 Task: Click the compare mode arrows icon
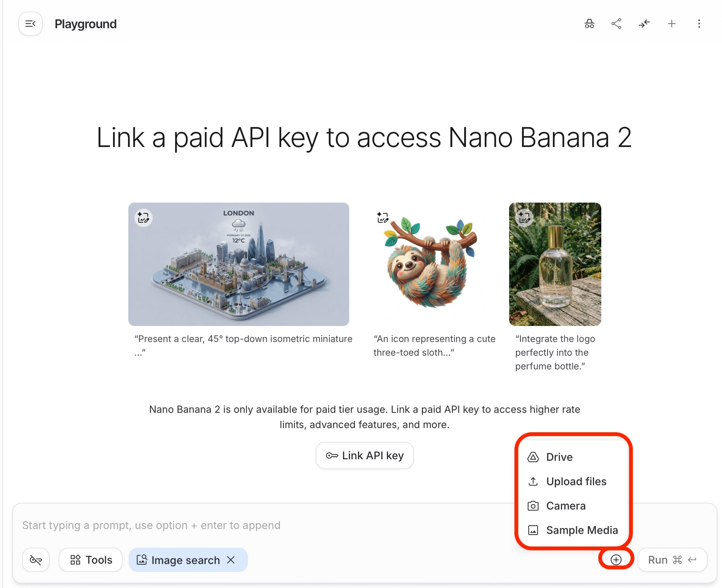pos(644,24)
